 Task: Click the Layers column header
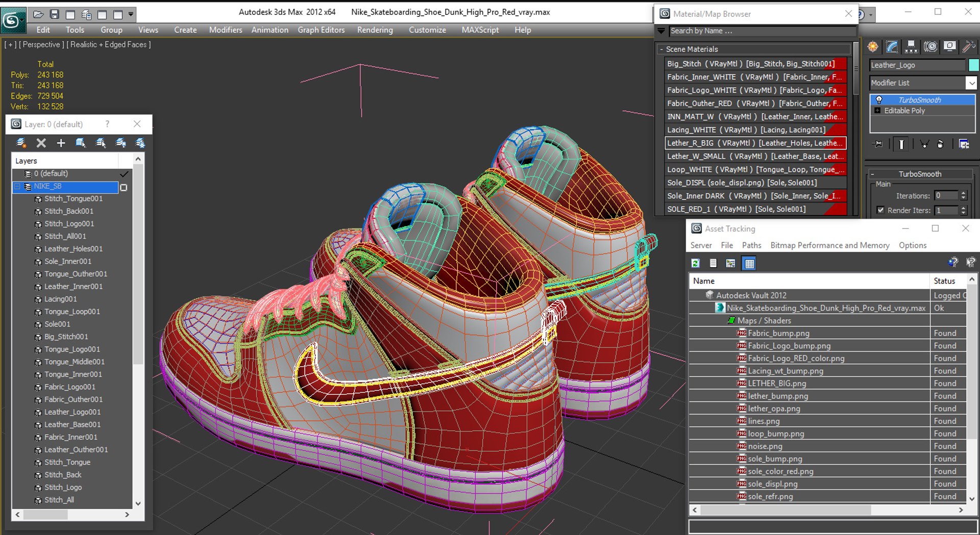pos(65,161)
